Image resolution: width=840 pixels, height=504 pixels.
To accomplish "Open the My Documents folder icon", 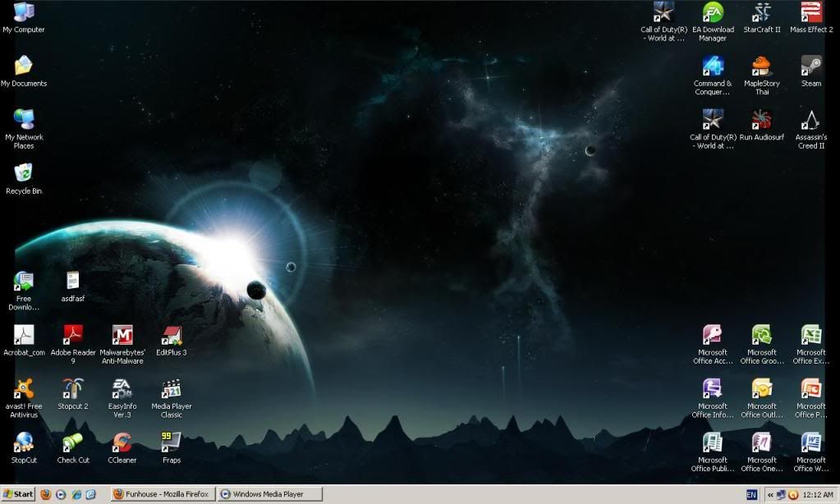I will click(24, 66).
